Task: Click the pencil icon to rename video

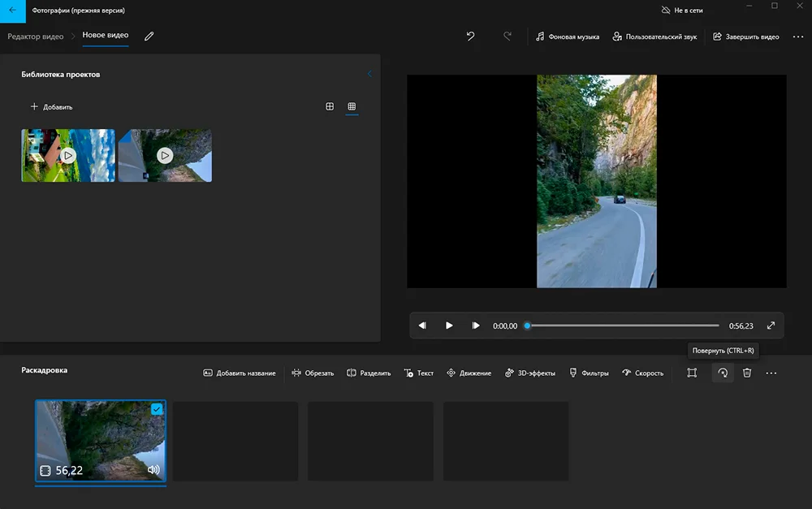Action: [149, 37]
